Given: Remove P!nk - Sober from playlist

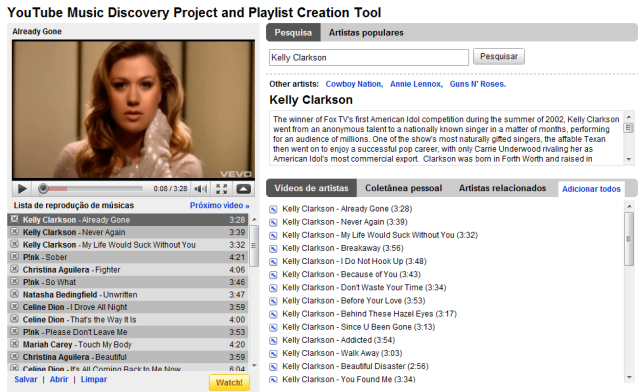Looking at the screenshot, I should point(14,256).
